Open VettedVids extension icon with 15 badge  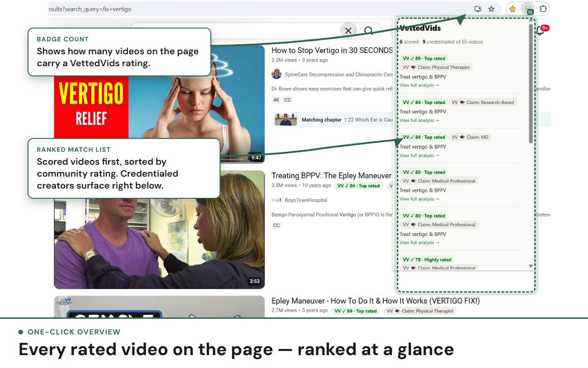[529, 9]
